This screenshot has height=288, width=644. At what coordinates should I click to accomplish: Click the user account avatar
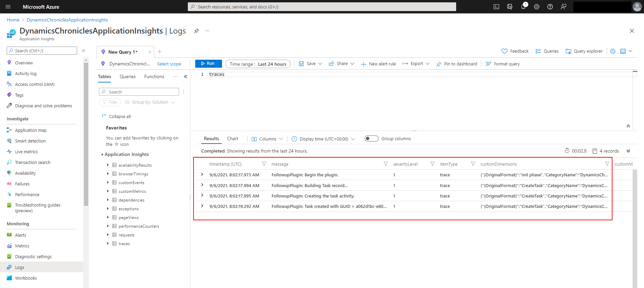tap(637, 7)
